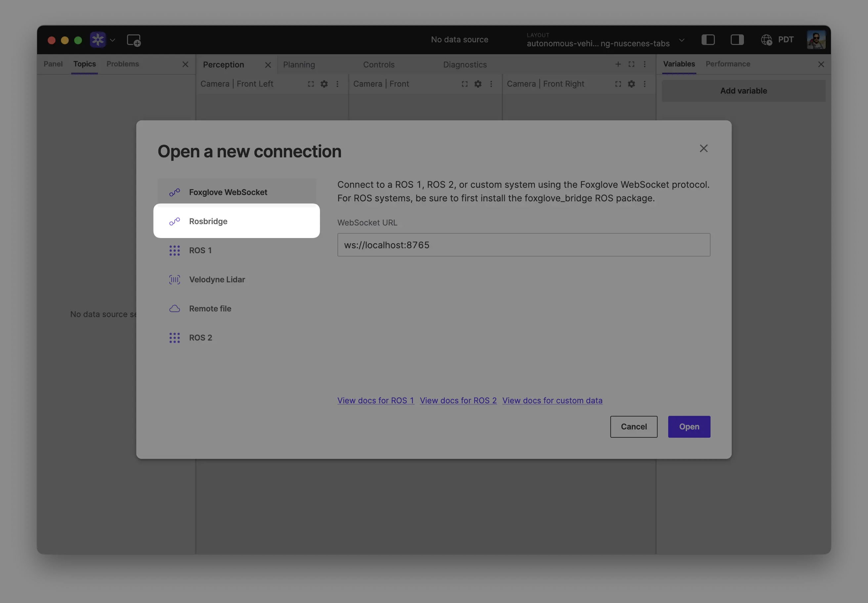The width and height of the screenshot is (868, 603).
Task: Click the Open button to connect
Action: coord(689,426)
